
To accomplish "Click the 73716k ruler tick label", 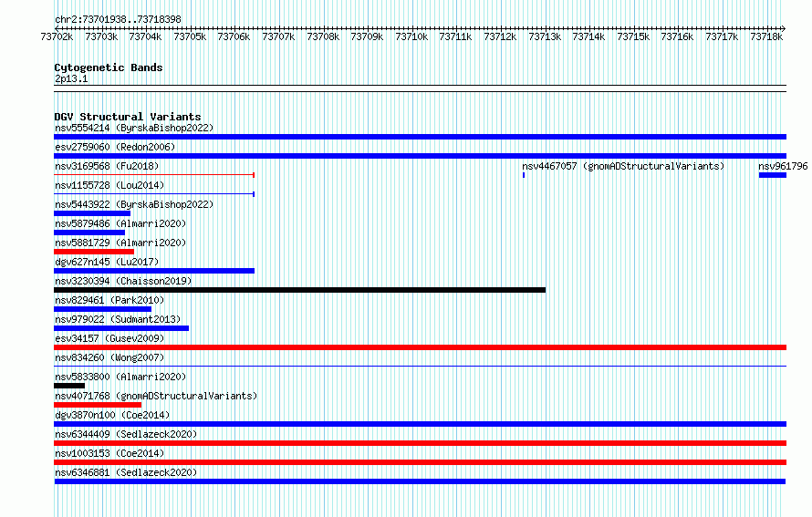I will point(677,36).
